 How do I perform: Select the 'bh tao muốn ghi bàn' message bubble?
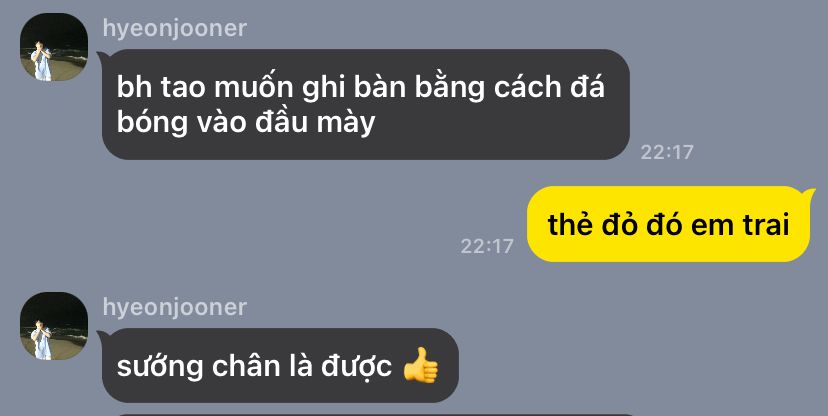point(365,105)
